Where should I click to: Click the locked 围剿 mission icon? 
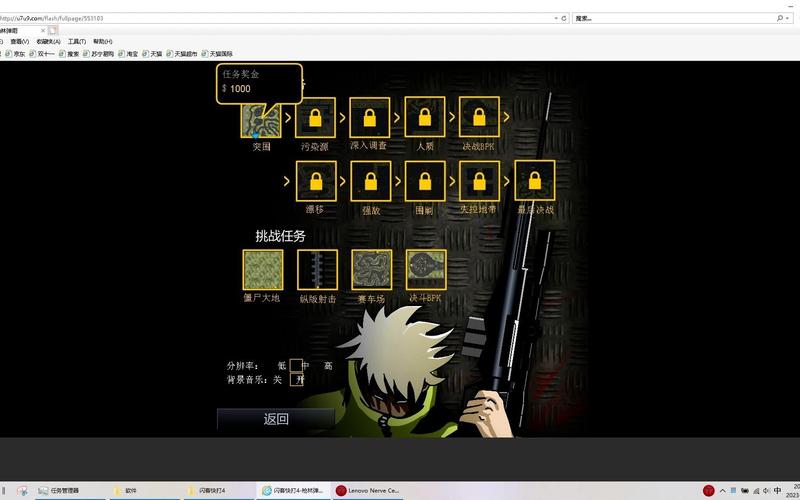(x=425, y=182)
